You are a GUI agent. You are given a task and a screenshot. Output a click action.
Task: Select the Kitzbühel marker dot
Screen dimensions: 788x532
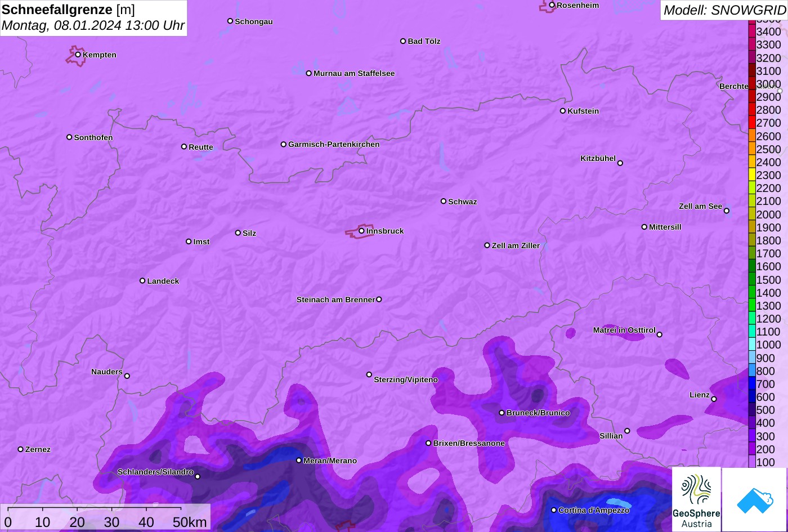point(620,163)
